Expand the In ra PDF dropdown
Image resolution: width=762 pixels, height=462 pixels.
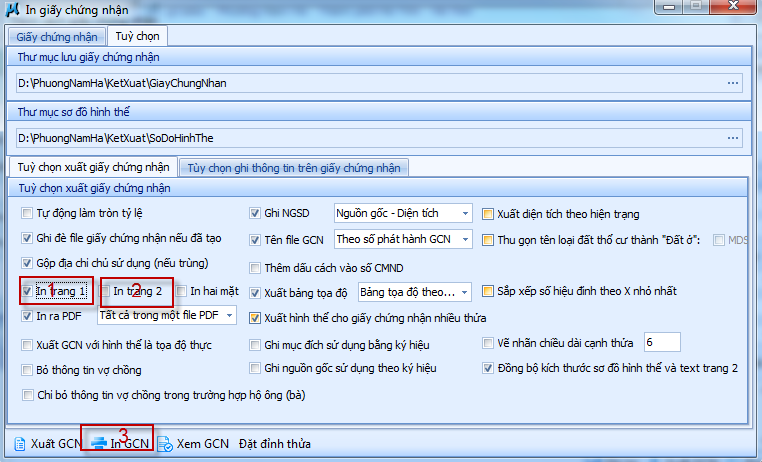[x=229, y=316]
